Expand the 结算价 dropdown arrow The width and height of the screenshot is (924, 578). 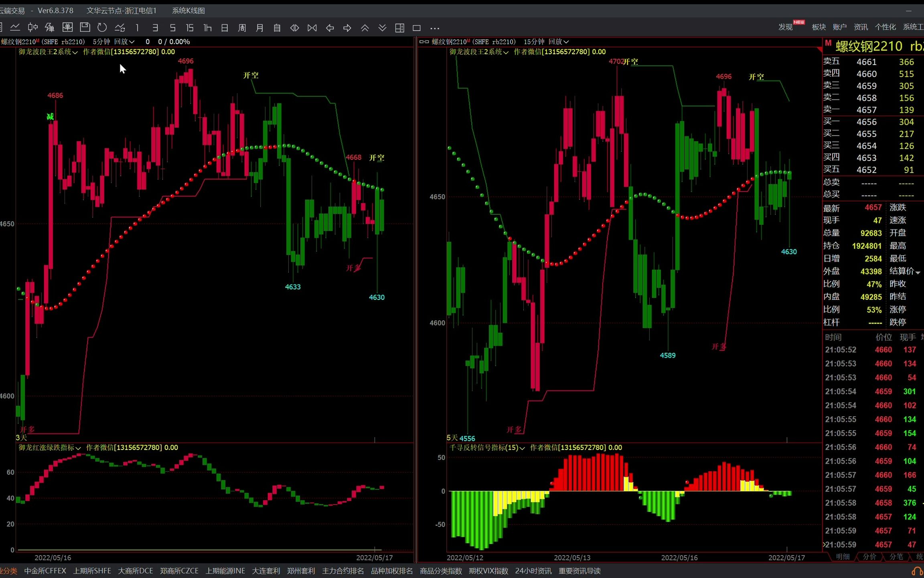(x=918, y=272)
